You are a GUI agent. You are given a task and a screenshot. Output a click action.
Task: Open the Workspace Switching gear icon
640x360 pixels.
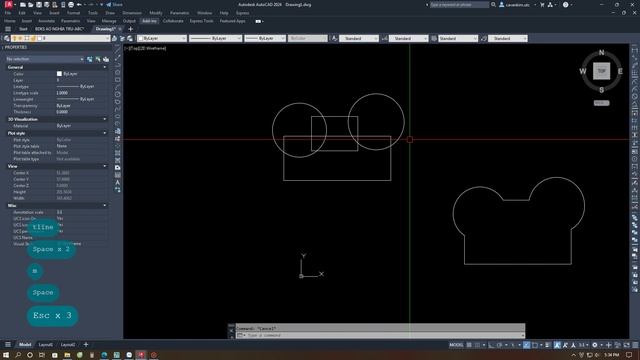click(x=595, y=345)
